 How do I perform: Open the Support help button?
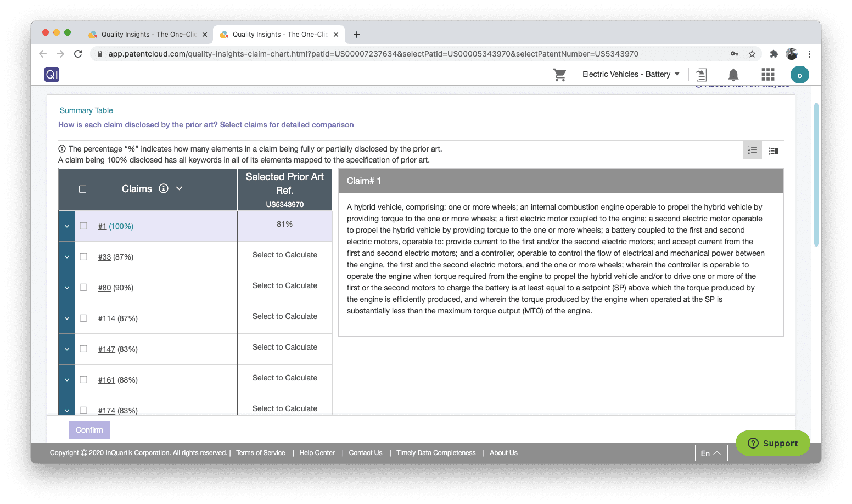point(772,443)
